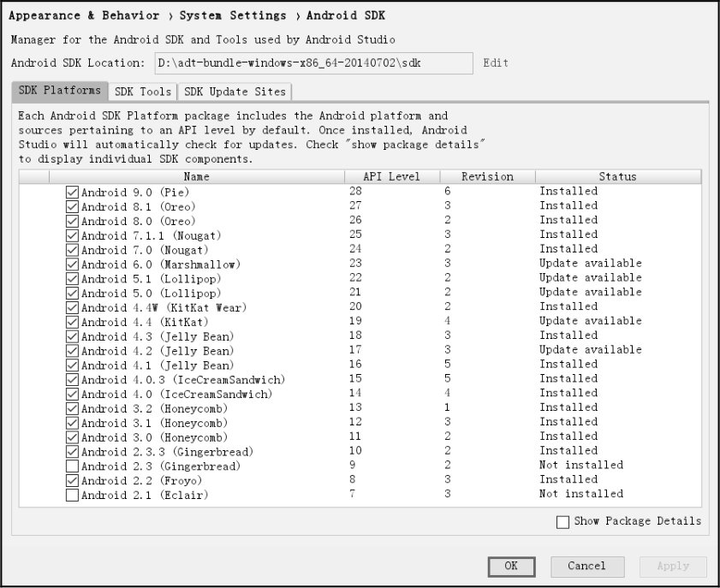Viewport: 720px width, 588px height.
Task: Uncheck Android 2.2 (Froyo) platform
Action: pos(72,480)
